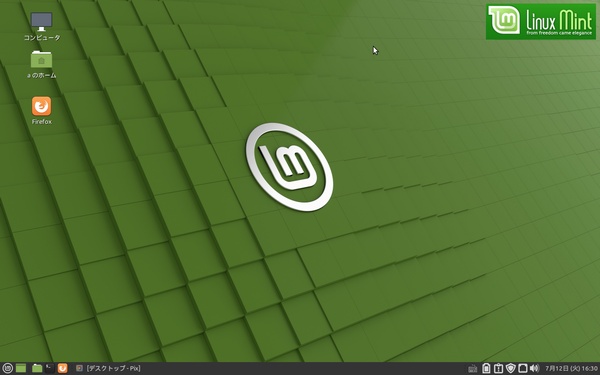This screenshot has height=375, width=600.
Task: Open the file manager from the panel
Action: [x=37, y=368]
